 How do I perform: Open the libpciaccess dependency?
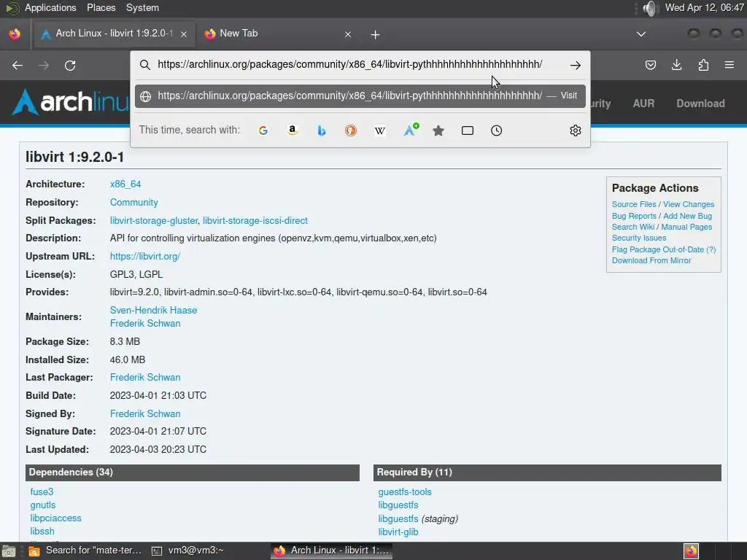[55, 518]
